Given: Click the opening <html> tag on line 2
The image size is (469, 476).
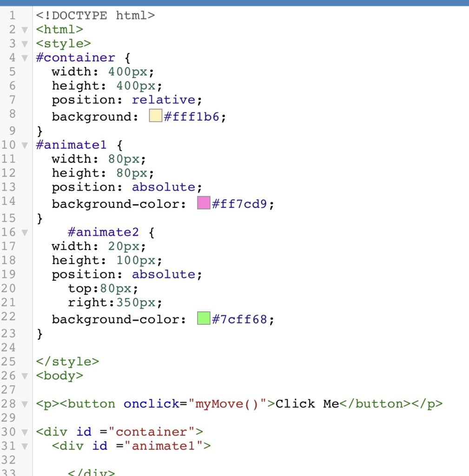Looking at the screenshot, I should pos(59,29).
